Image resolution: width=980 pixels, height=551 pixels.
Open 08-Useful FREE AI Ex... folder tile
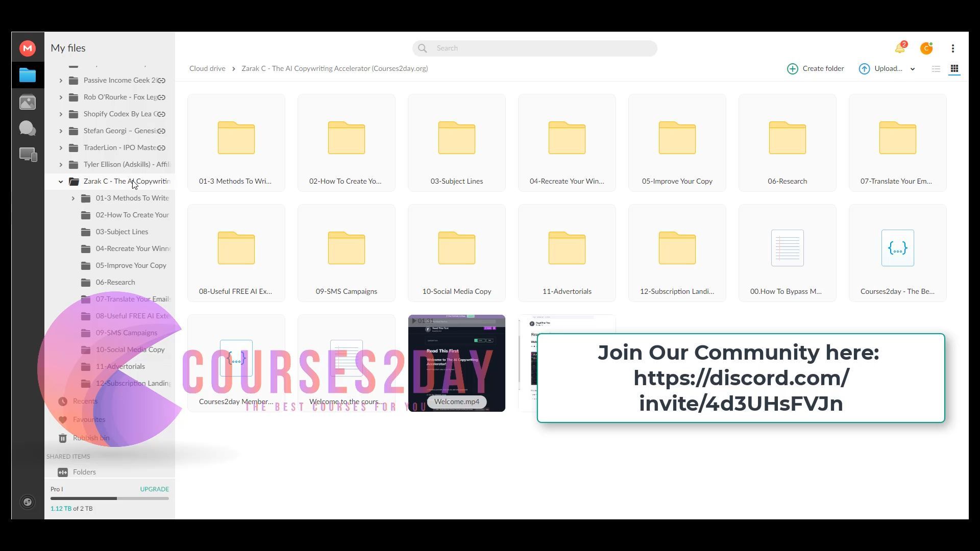[x=236, y=253]
